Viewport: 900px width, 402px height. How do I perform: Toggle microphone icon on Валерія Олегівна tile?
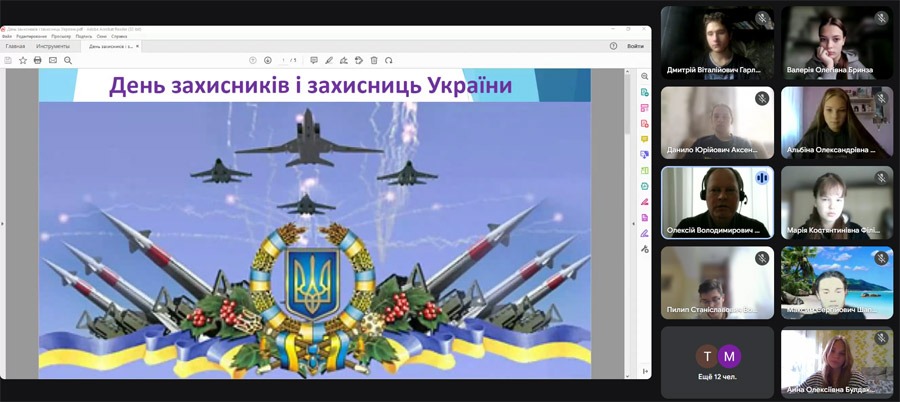point(880,19)
